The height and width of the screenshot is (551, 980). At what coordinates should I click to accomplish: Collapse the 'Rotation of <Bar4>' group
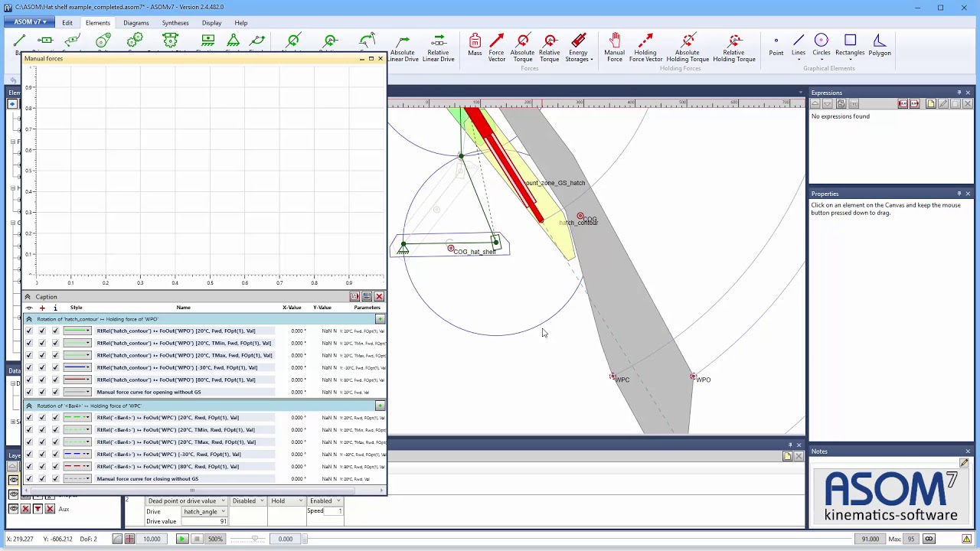click(29, 406)
